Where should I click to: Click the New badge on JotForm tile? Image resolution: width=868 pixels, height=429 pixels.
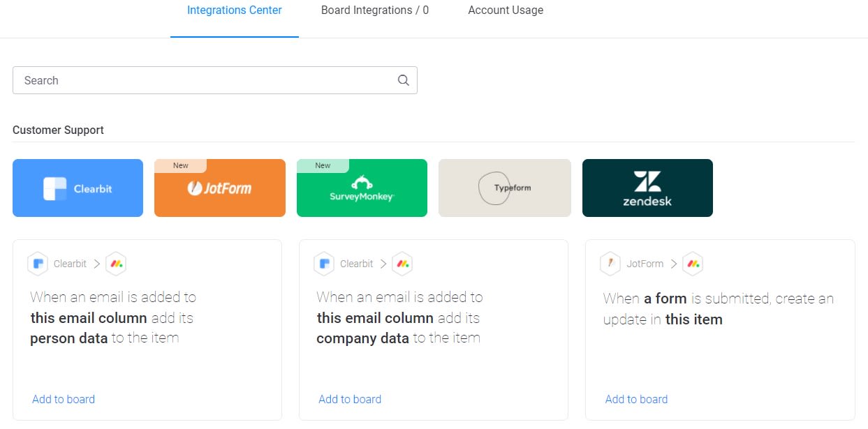[x=181, y=165]
